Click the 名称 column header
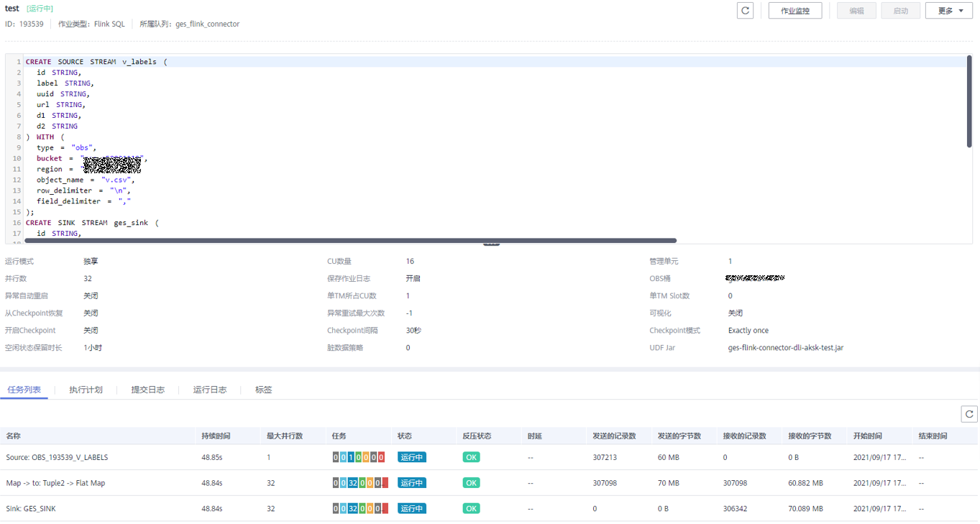This screenshot has width=980, height=524. pos(14,436)
